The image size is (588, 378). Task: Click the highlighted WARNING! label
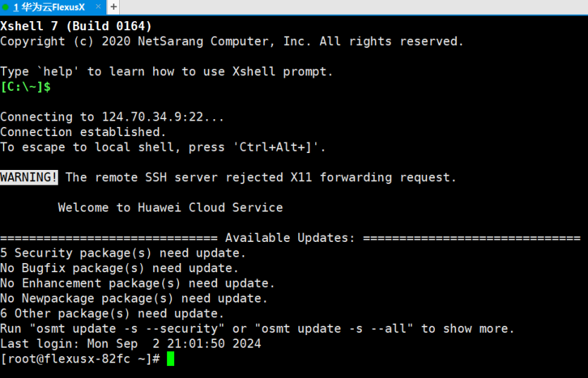[29, 177]
